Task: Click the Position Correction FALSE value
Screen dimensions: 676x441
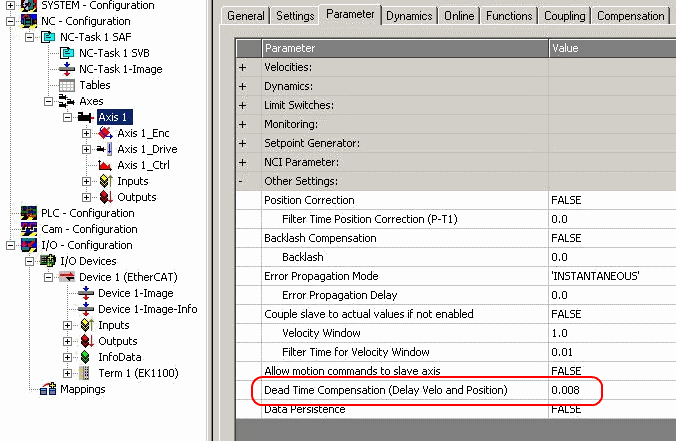Action: (x=566, y=200)
